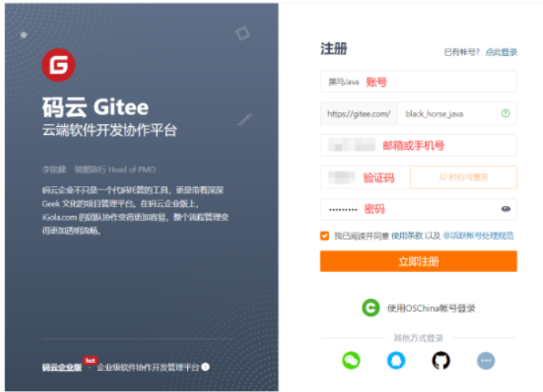Viewport: 543px width, 392px height.
Task: Click the 码云企业版 link
Action: tap(62, 368)
